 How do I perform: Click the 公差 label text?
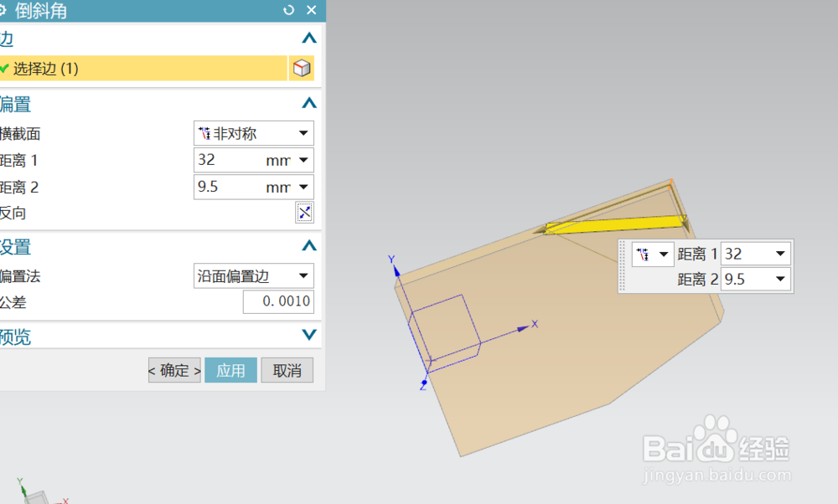[x=13, y=302]
